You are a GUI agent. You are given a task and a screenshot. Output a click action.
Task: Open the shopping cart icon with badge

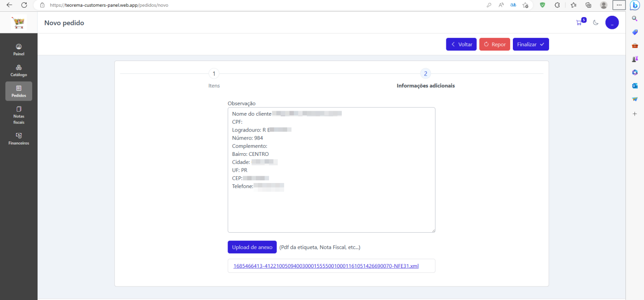[x=580, y=22]
